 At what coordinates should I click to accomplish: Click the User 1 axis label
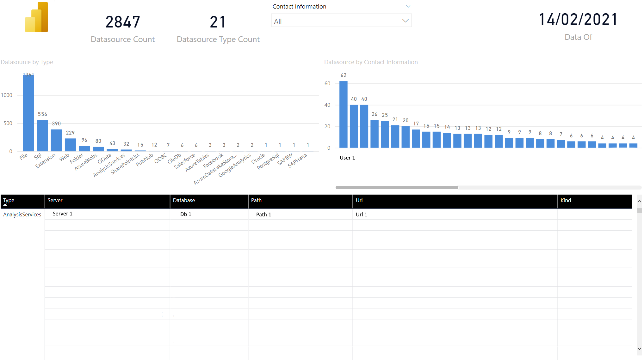pos(347,158)
